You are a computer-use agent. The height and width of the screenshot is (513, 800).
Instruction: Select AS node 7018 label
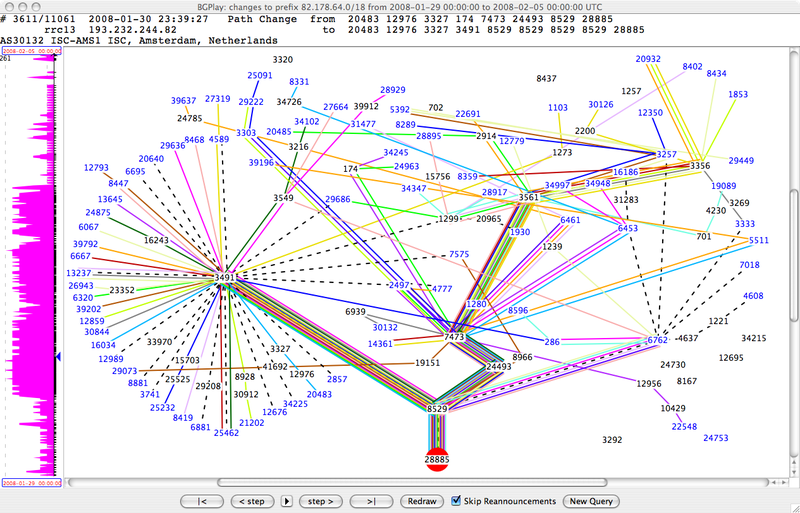749,264
